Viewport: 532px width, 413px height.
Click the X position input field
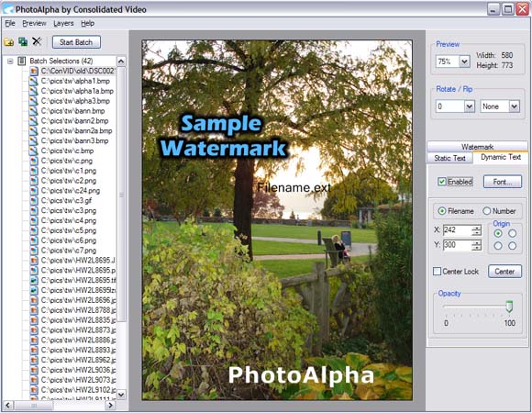(x=458, y=230)
